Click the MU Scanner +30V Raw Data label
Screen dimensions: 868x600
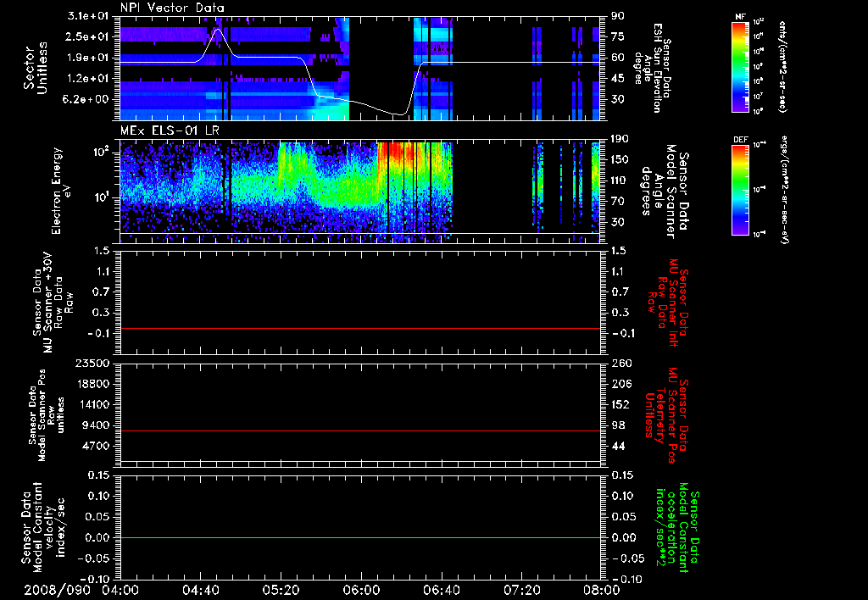coord(52,303)
